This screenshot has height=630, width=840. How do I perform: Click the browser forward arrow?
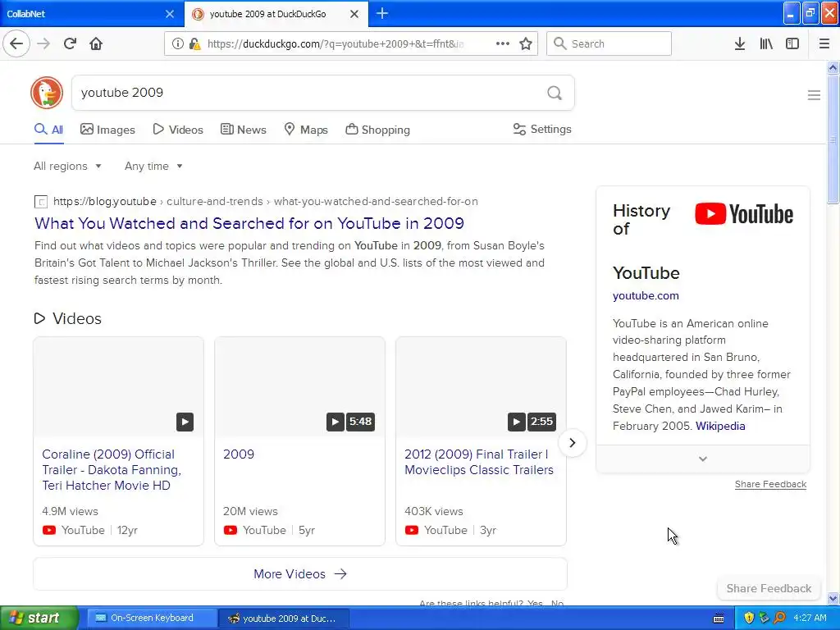tap(43, 43)
